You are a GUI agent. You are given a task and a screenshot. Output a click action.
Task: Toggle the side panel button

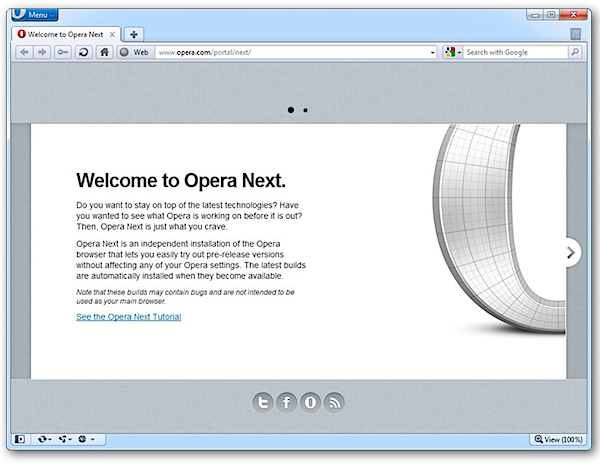click(x=20, y=439)
